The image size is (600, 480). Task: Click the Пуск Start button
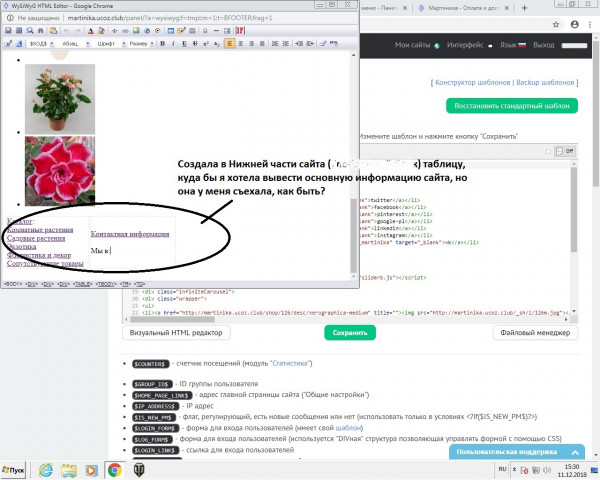tap(13, 470)
